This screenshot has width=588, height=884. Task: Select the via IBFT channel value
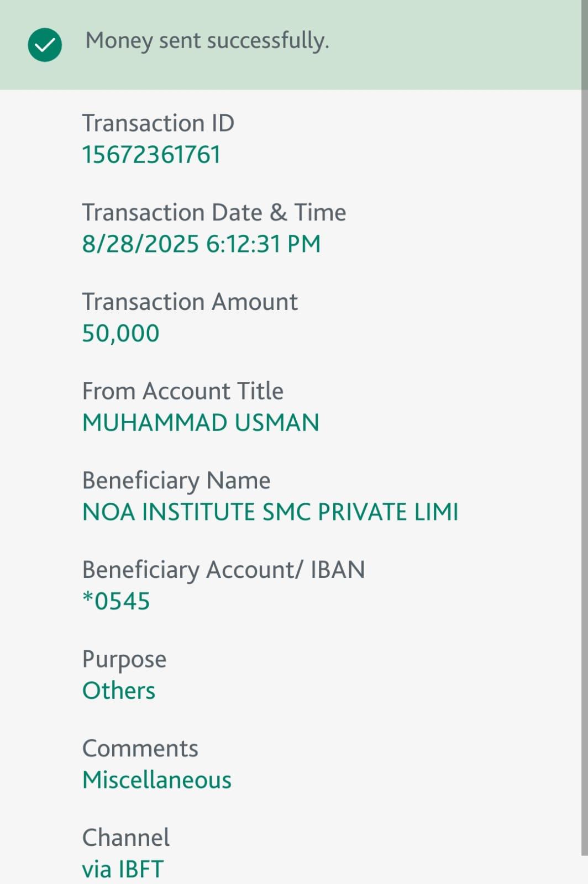coord(123,869)
